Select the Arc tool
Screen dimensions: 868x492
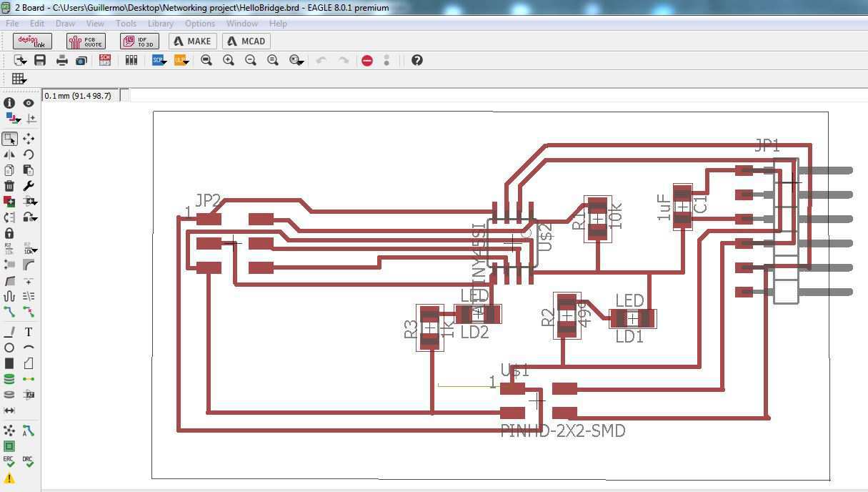coord(29,348)
